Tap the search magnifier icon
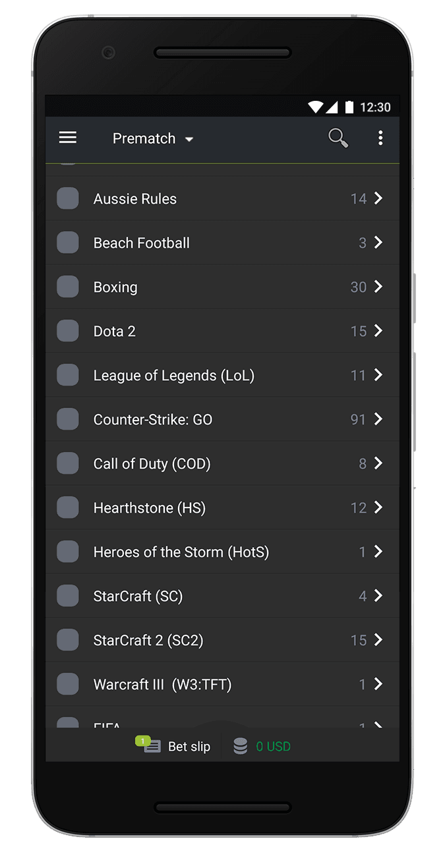 pyautogui.click(x=338, y=138)
